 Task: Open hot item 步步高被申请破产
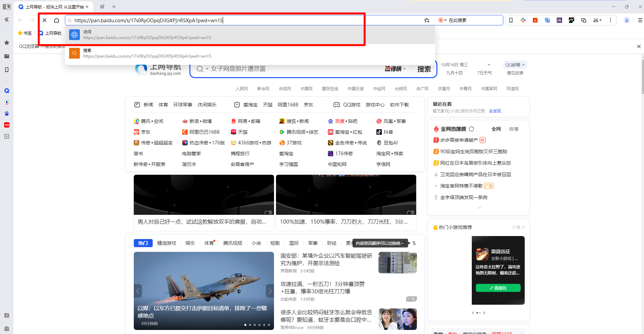459,140
